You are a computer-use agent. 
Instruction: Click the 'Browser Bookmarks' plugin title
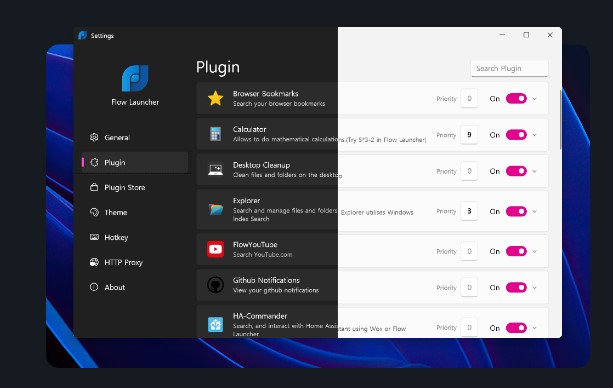[x=265, y=93]
